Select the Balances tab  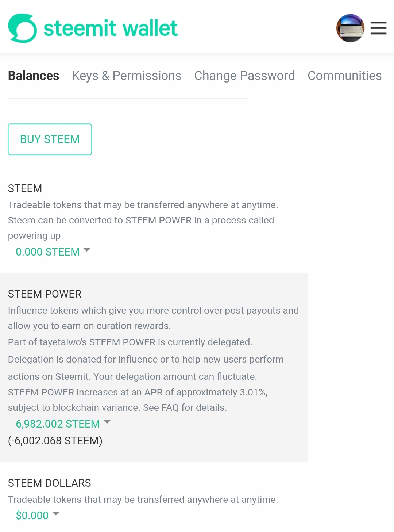point(34,76)
